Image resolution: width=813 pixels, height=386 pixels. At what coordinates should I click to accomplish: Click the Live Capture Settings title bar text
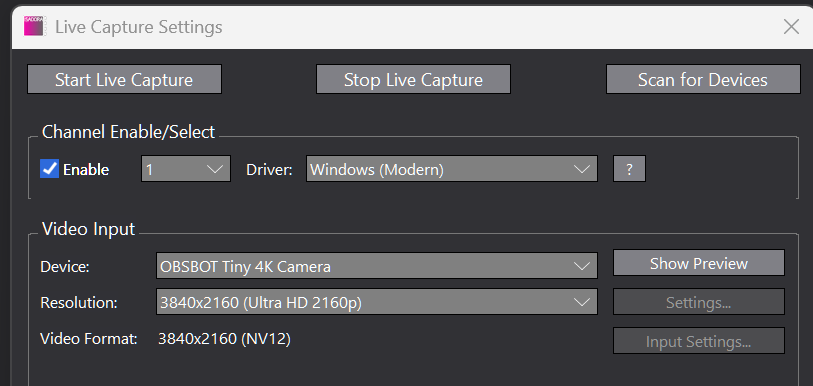pyautogui.click(x=138, y=26)
